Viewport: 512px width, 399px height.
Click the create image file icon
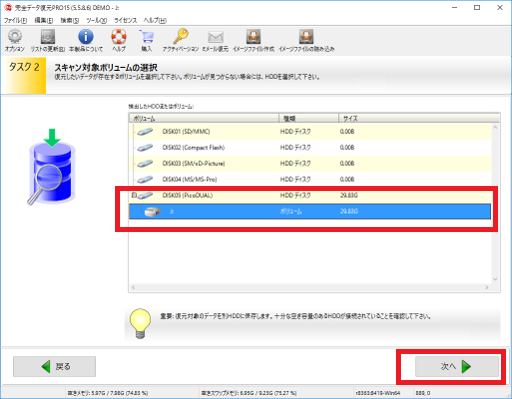click(253, 37)
